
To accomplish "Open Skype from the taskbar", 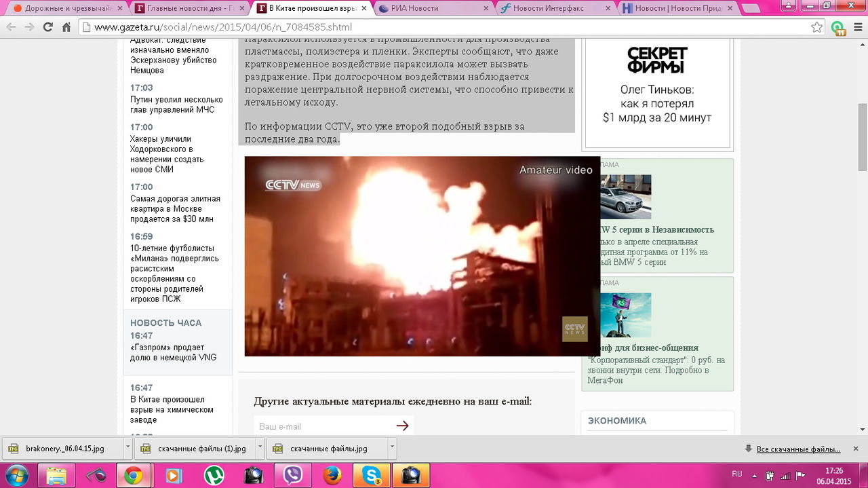I will click(372, 475).
